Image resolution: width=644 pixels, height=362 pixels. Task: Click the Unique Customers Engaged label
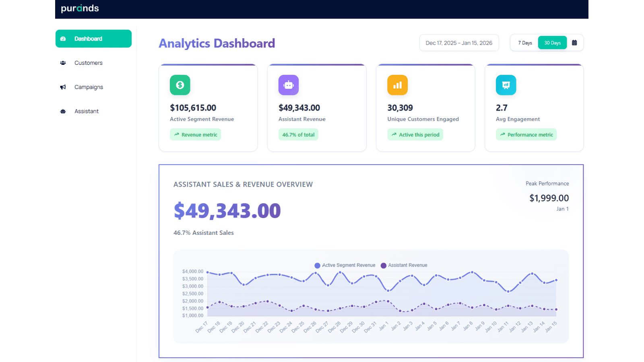(423, 119)
